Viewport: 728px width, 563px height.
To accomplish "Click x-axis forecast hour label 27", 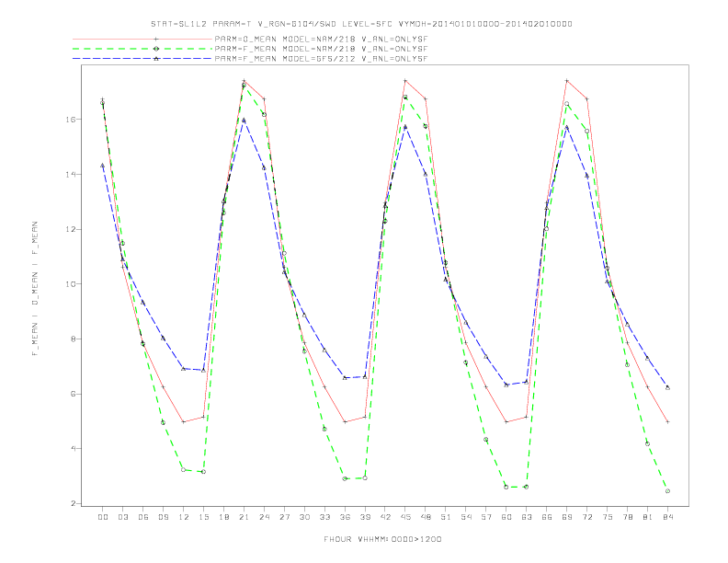I will click(284, 517).
